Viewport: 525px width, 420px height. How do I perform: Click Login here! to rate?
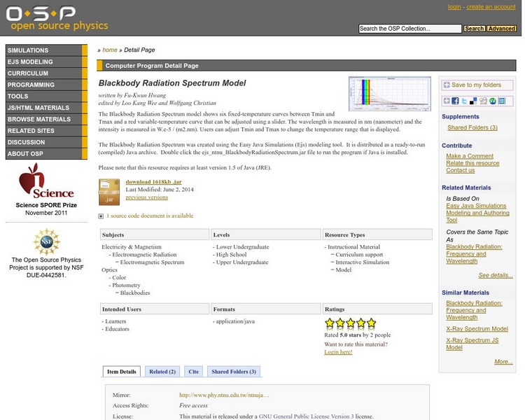coord(338,352)
